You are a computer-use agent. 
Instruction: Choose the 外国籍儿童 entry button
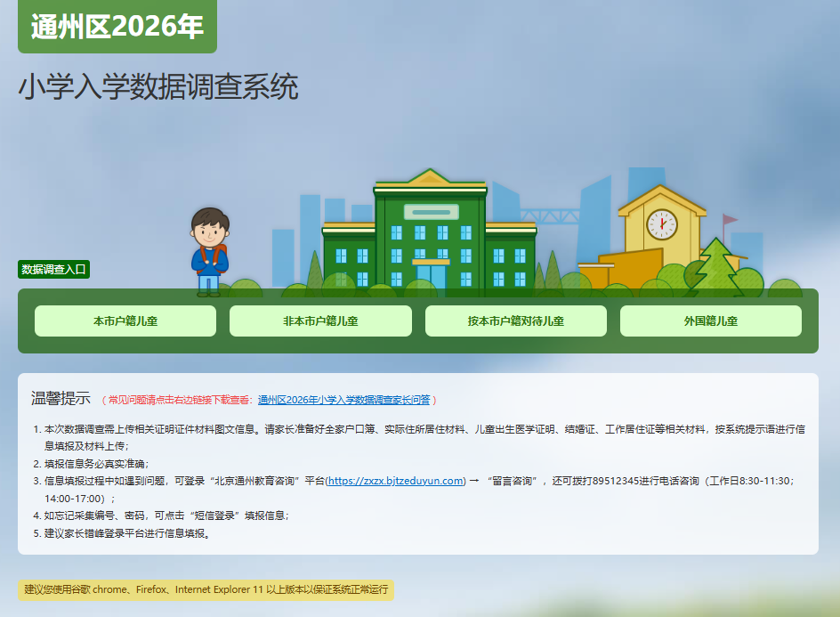tap(710, 321)
